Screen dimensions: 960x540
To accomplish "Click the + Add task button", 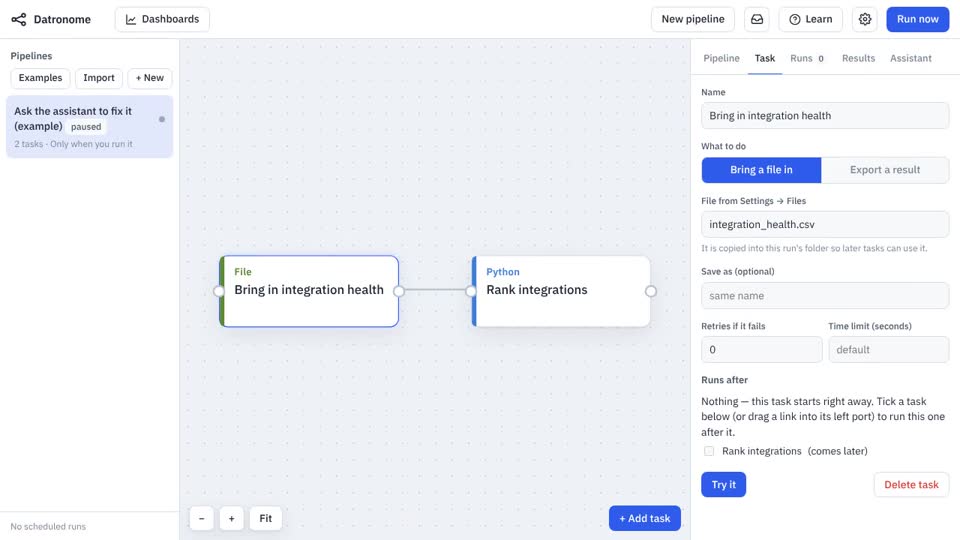I will [645, 518].
